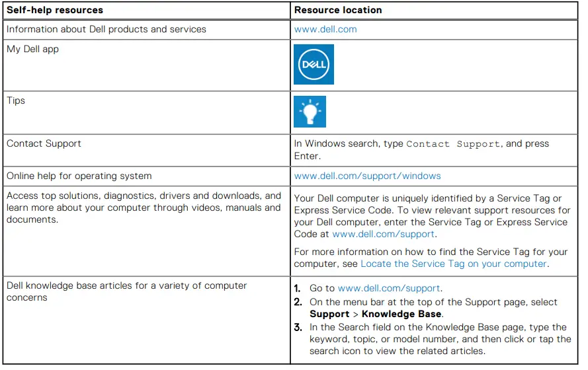The width and height of the screenshot is (588, 370).
Task: Click the monospaced "Contact Support" search text
Action: point(454,144)
